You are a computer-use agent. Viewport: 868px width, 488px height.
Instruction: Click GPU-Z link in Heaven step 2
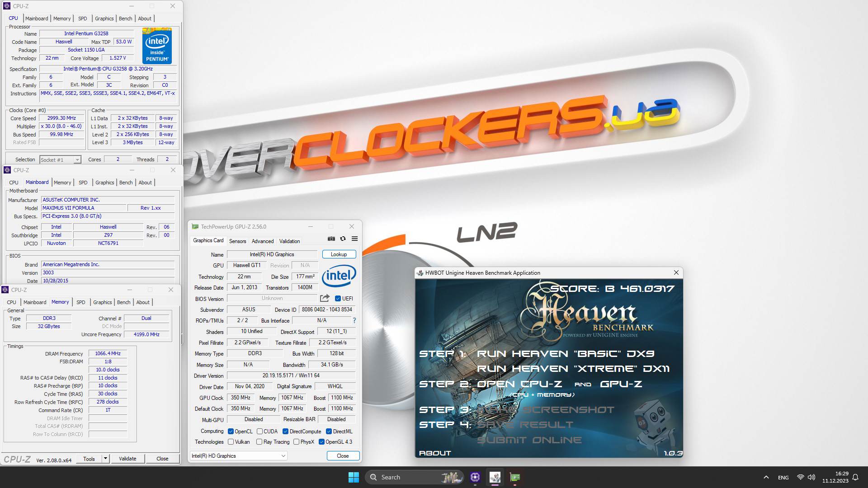tap(621, 384)
